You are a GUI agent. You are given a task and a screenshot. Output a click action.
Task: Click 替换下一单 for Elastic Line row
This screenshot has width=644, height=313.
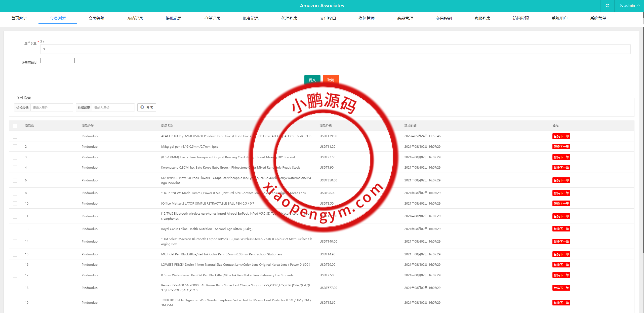pyautogui.click(x=561, y=157)
